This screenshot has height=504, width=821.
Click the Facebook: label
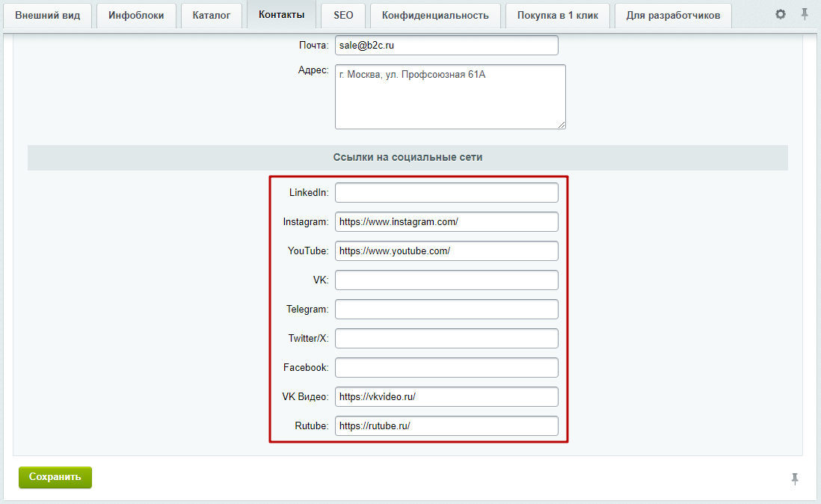point(306,367)
